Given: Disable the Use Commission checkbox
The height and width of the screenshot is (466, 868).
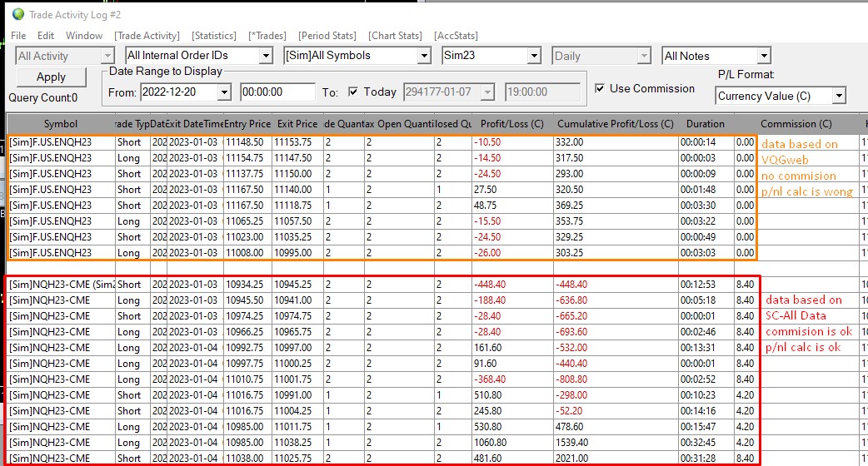Looking at the screenshot, I should [x=601, y=88].
